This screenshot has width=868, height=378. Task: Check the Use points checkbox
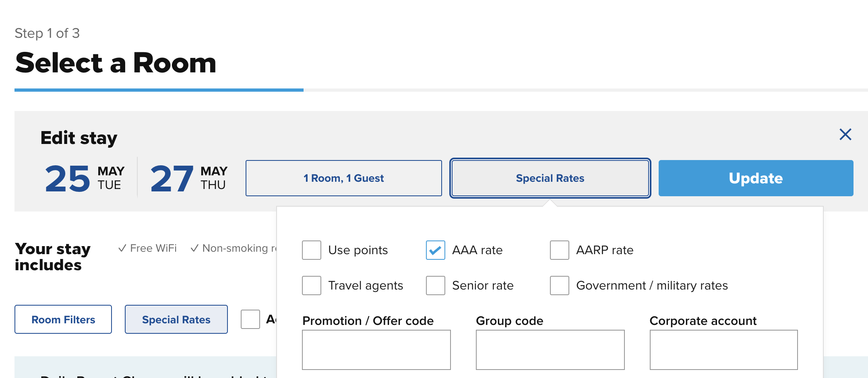coord(312,250)
